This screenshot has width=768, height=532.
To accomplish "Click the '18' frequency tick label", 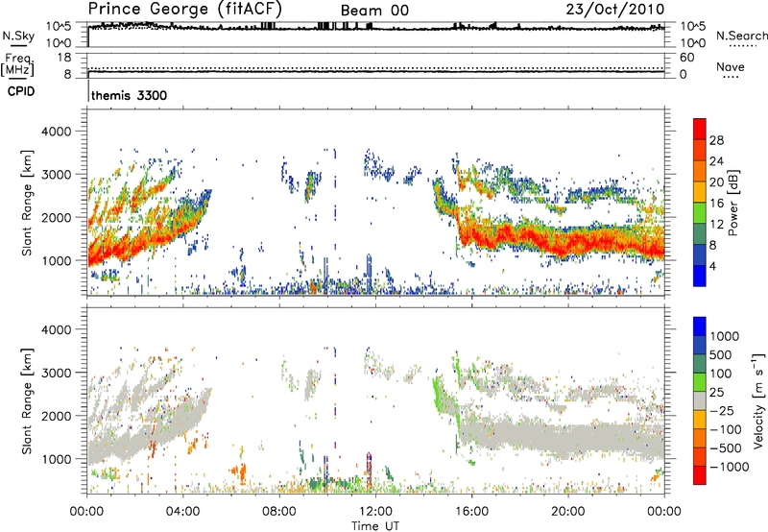I will tap(64, 58).
